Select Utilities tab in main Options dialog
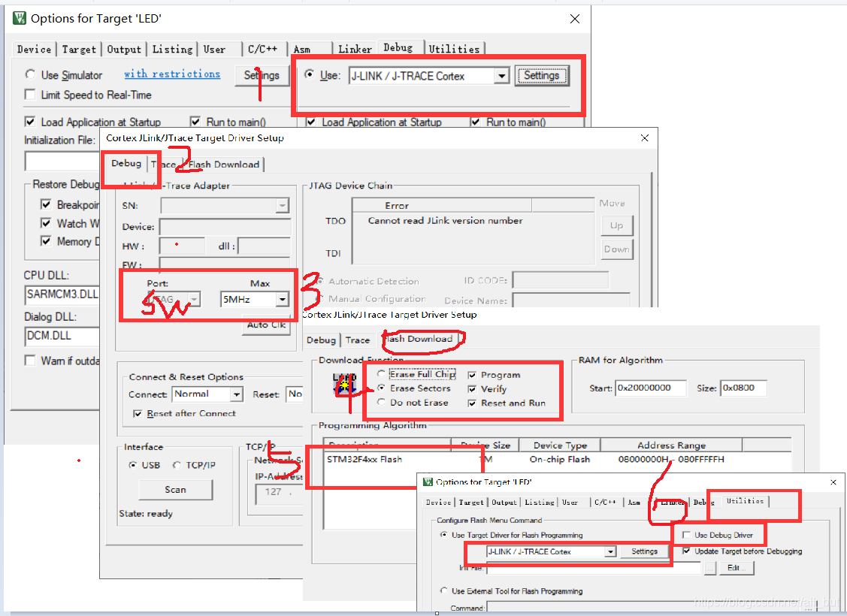847x616 pixels. pos(454,49)
